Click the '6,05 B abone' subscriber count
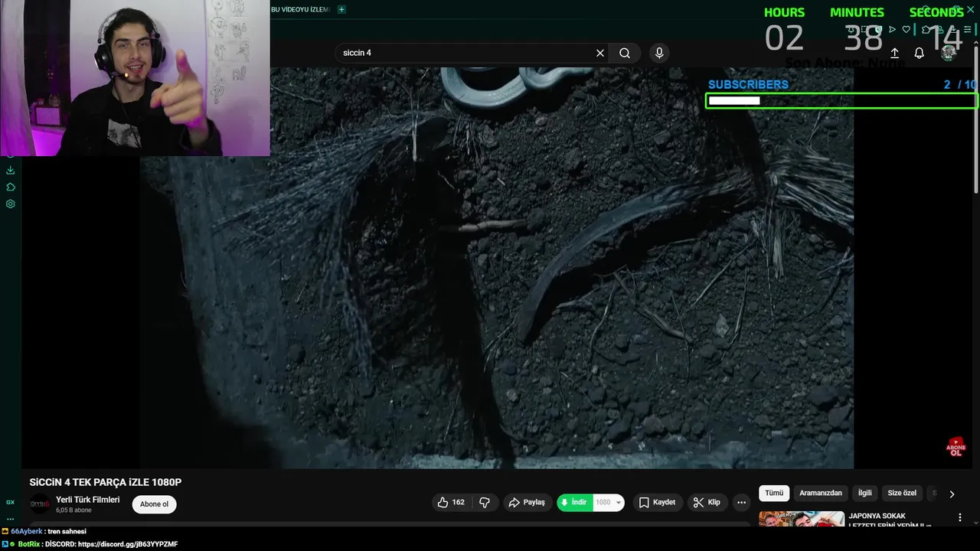 pos(73,510)
